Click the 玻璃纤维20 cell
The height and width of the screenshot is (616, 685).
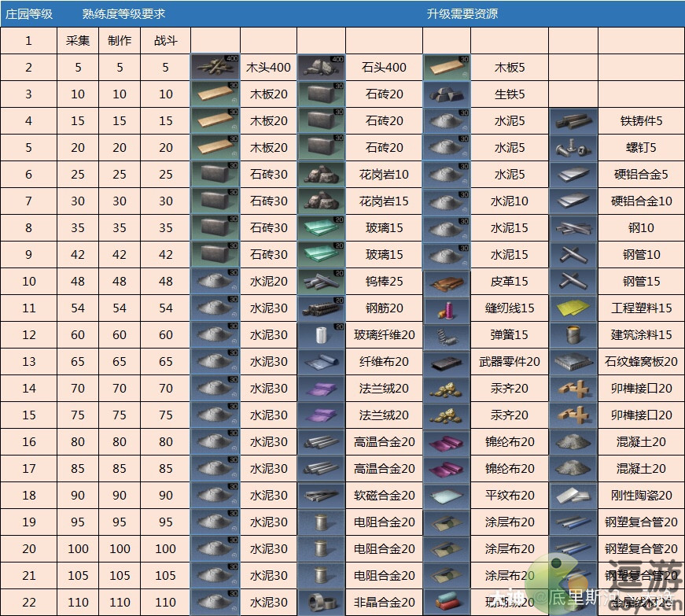pos(384,334)
